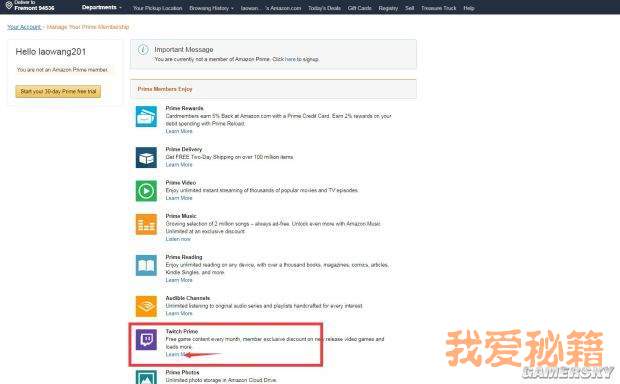This screenshot has height=384, width=620.
Task: Click the Prime Rewards card icon
Action: pos(146,117)
